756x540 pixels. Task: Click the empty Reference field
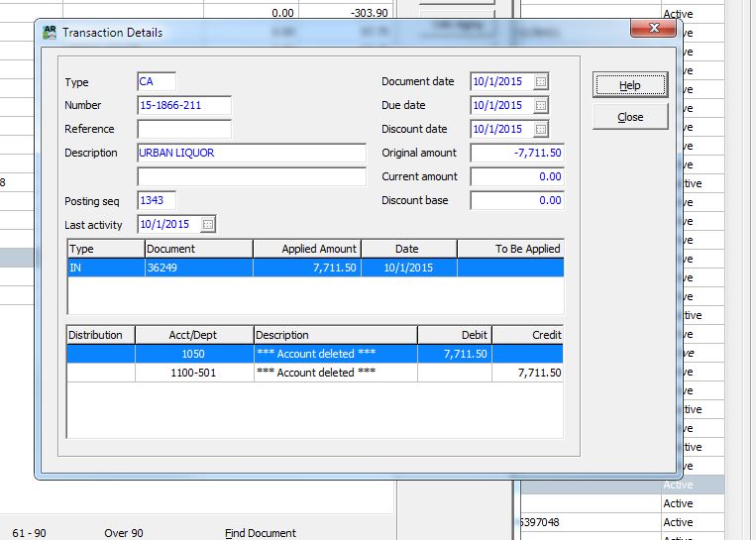[x=184, y=129]
